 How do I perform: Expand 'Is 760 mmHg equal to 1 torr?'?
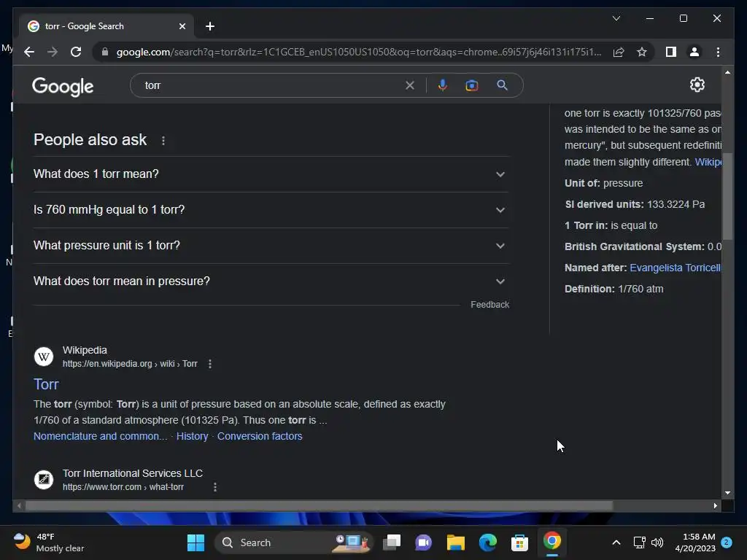pyautogui.click(x=271, y=210)
